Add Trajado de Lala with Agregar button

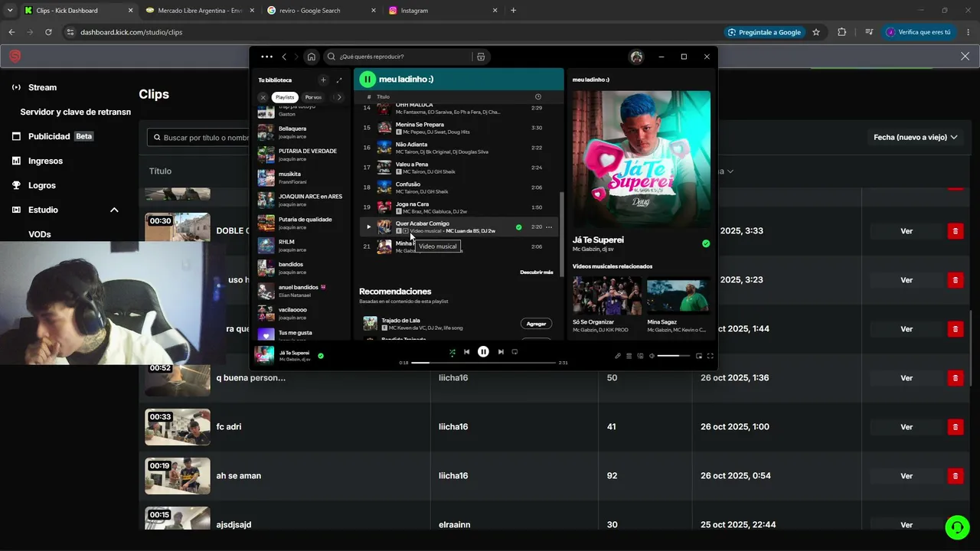click(x=536, y=324)
